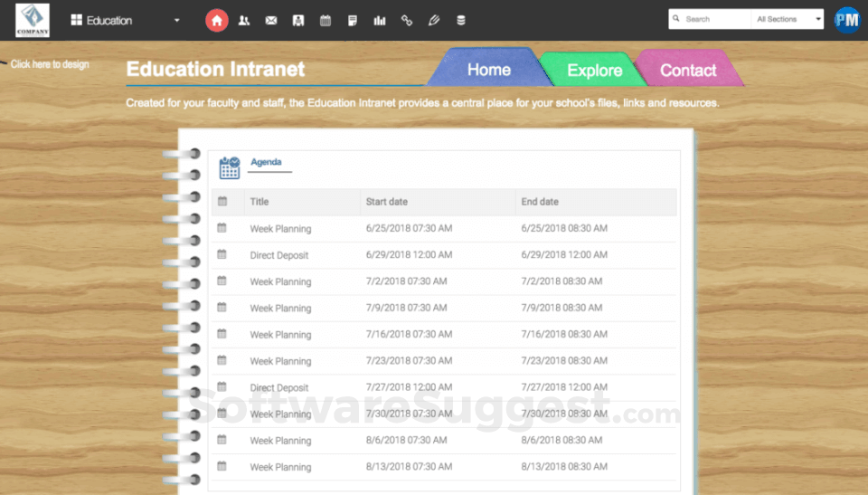Click start date 7/16/2018 07:30 AM
868x495 pixels.
point(409,334)
